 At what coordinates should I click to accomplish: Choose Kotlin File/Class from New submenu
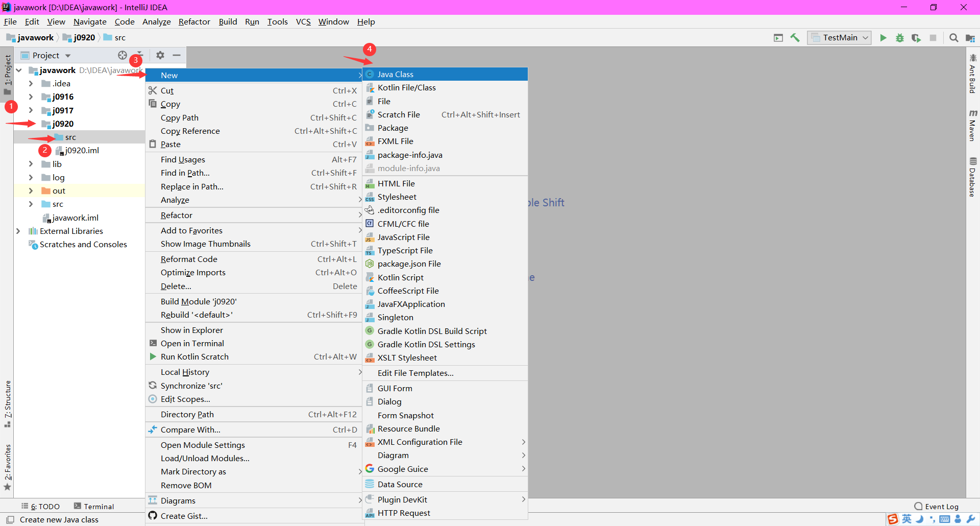445,87
